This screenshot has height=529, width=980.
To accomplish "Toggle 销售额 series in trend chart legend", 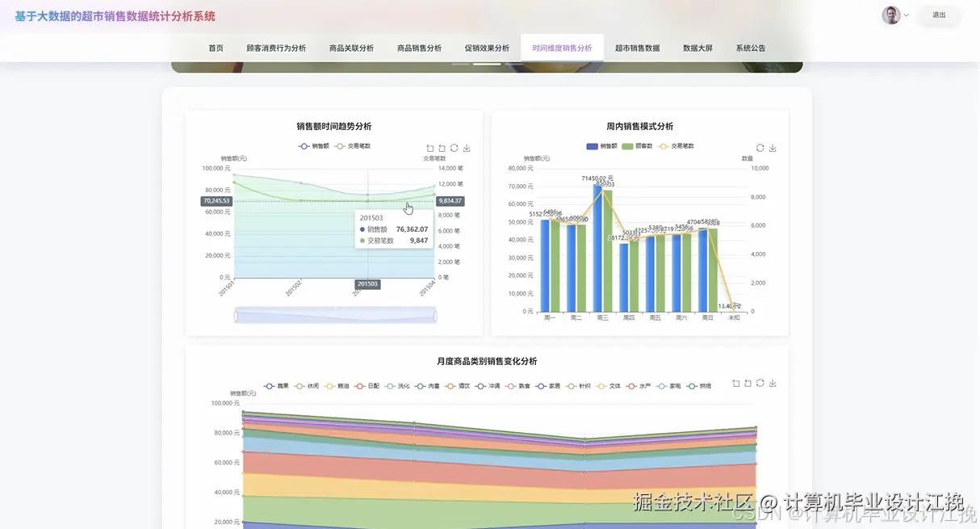I will tap(314, 146).
